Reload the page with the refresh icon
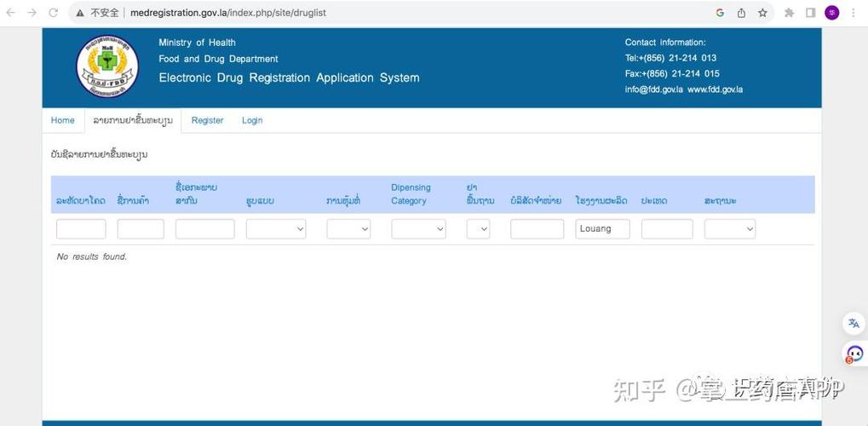The height and width of the screenshot is (426, 868). [x=53, y=13]
